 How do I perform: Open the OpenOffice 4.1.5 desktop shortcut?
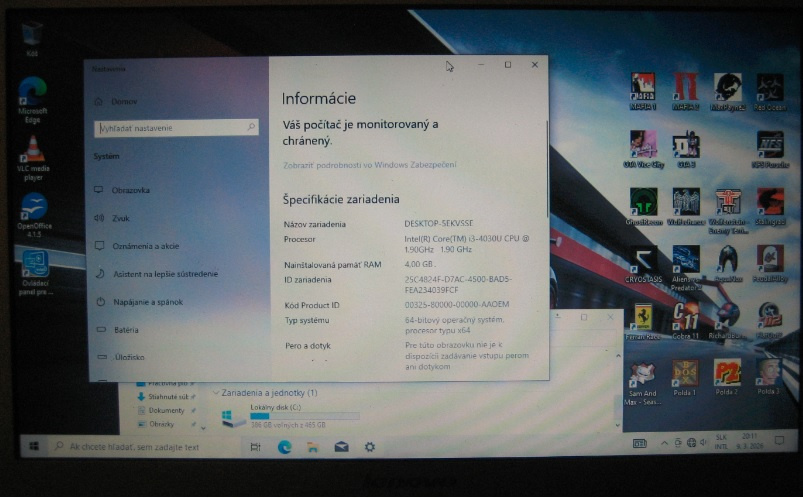[x=34, y=215]
